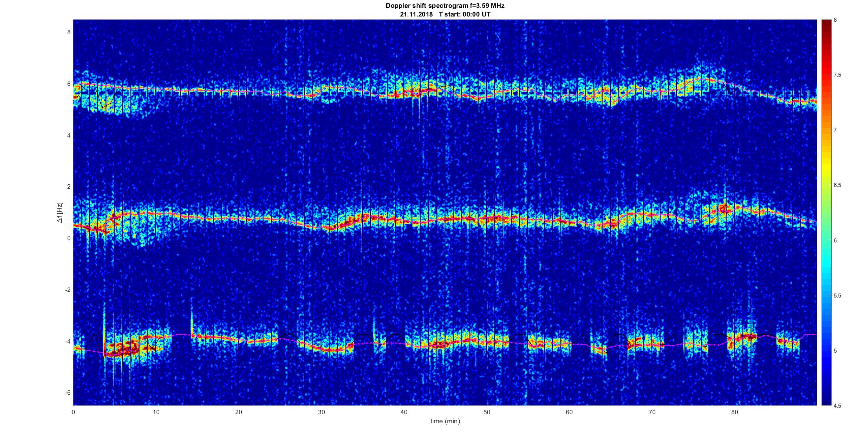The height and width of the screenshot is (435, 868).
Task: Click x-axis tick label '0'
Action: pyautogui.click(x=73, y=412)
